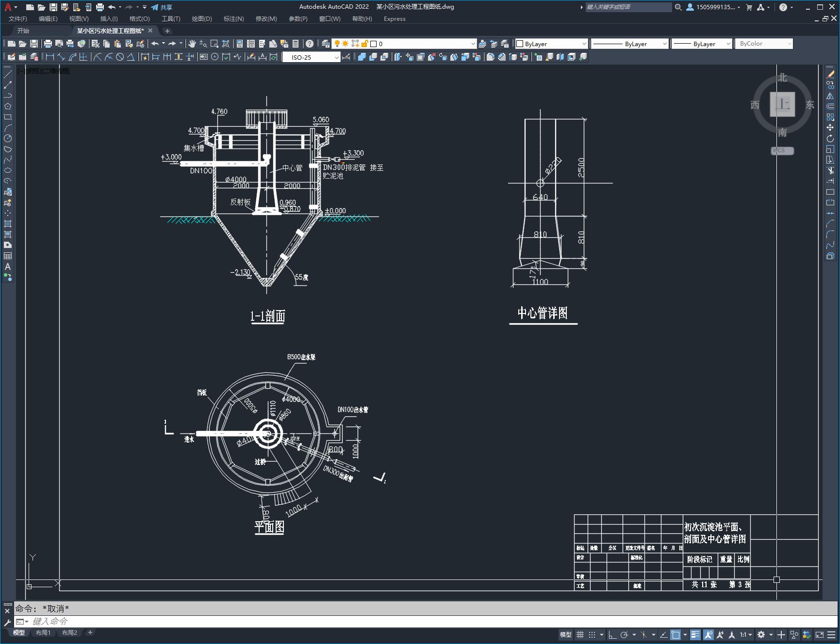Select the Aligned dimension tool

point(61,57)
